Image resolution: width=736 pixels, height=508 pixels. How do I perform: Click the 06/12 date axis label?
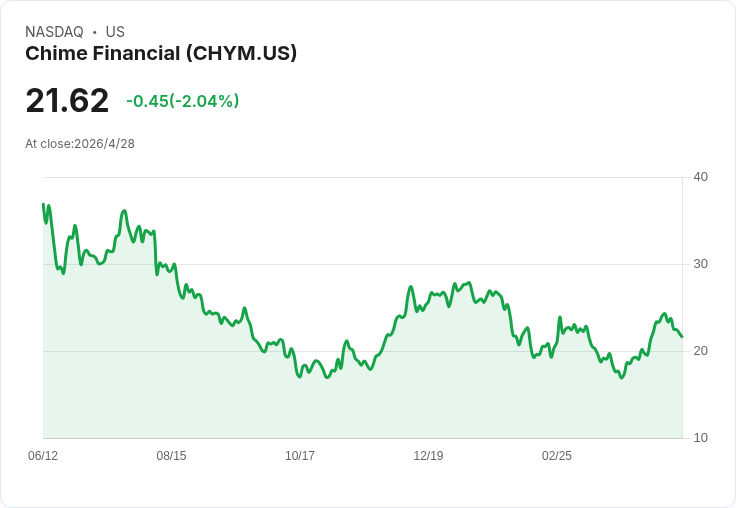43,455
